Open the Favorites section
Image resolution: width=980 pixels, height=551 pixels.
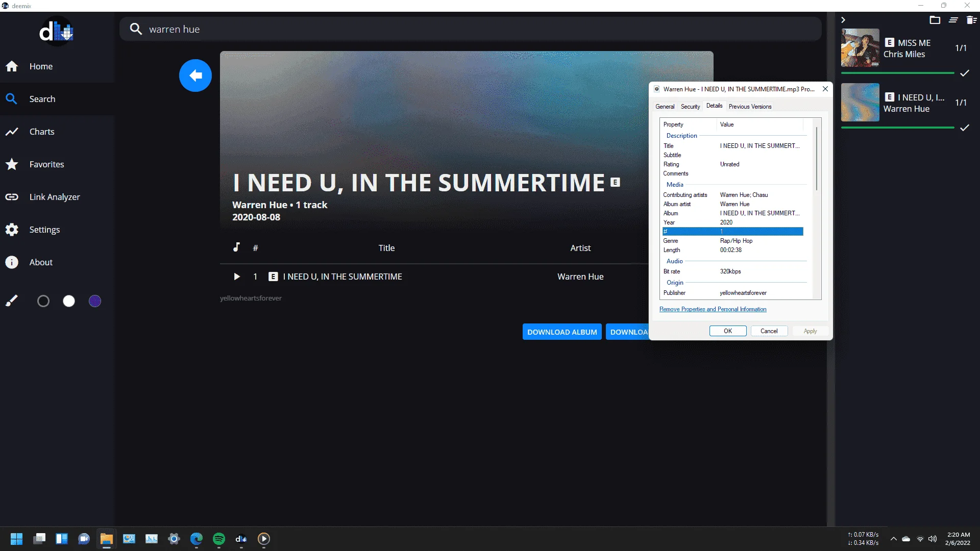[57, 164]
